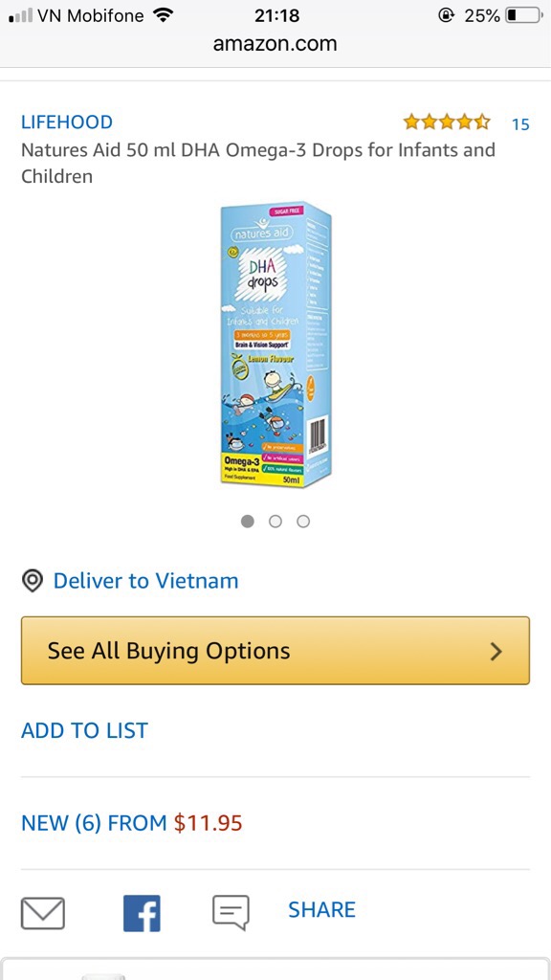
Task: Open the See All Buying Options button
Action: [275, 651]
